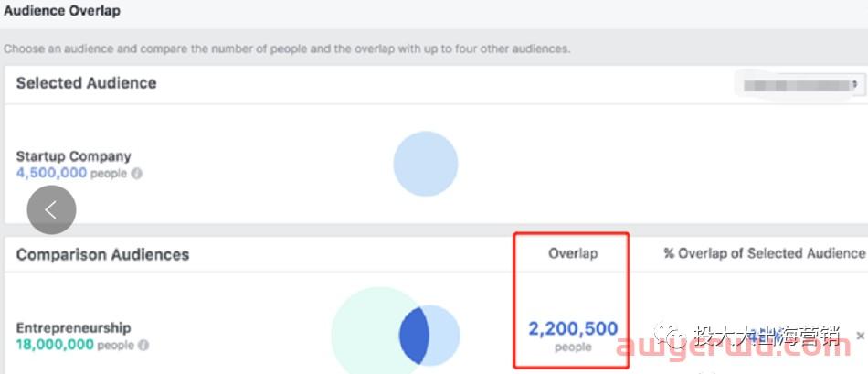Select the "Startup Company" audience name
This screenshot has width=868, height=374.
74,156
